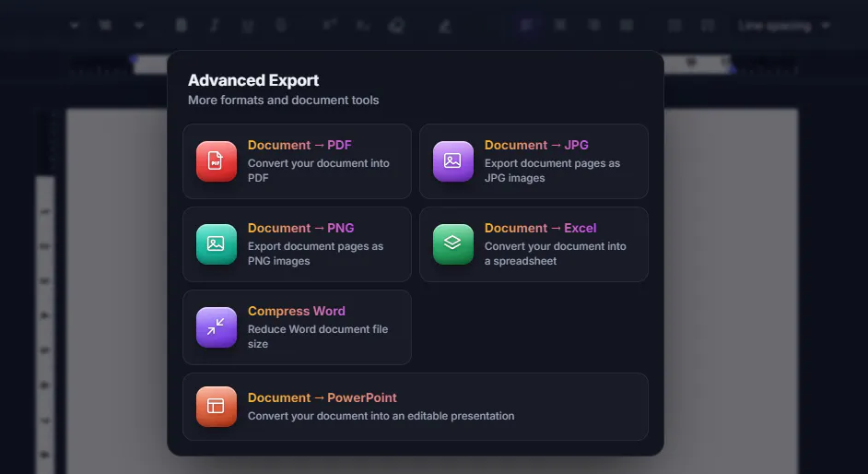
Task: Click the green Excel layers icon
Action: [453, 244]
